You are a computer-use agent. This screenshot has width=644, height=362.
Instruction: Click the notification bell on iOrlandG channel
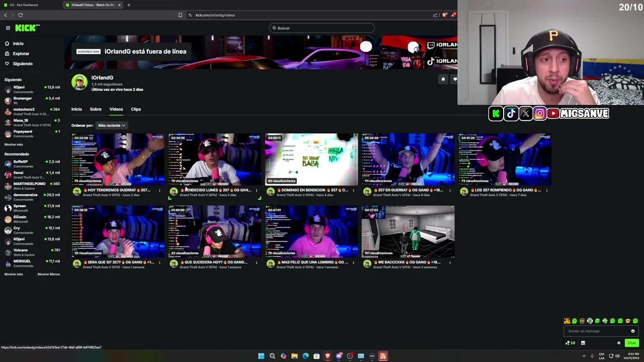[x=443, y=79]
